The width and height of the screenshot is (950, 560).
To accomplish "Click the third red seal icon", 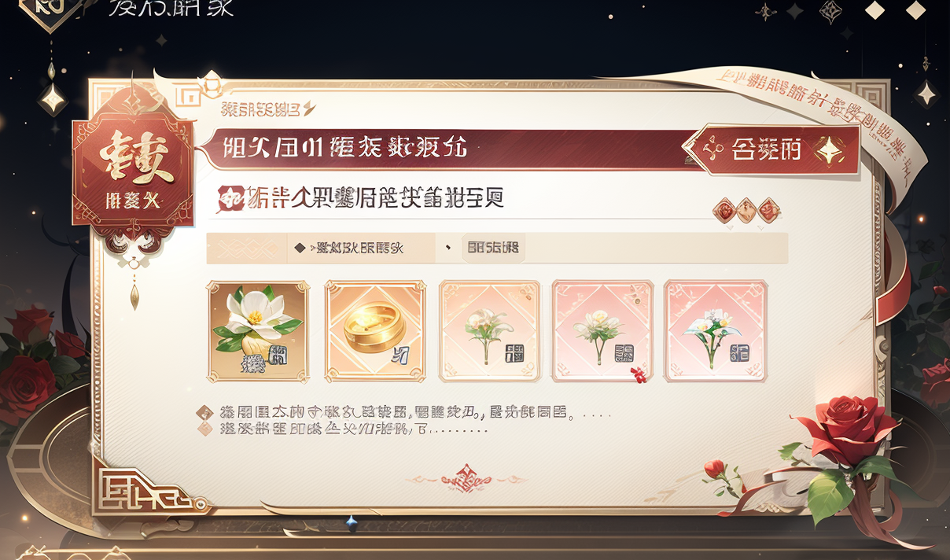I will pos(768,211).
